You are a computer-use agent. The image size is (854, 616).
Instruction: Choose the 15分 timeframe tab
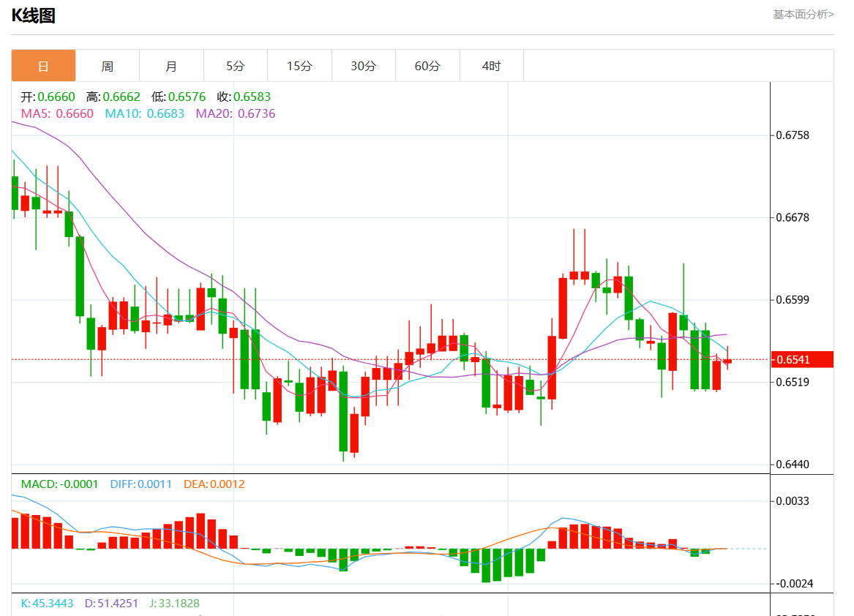coord(299,66)
